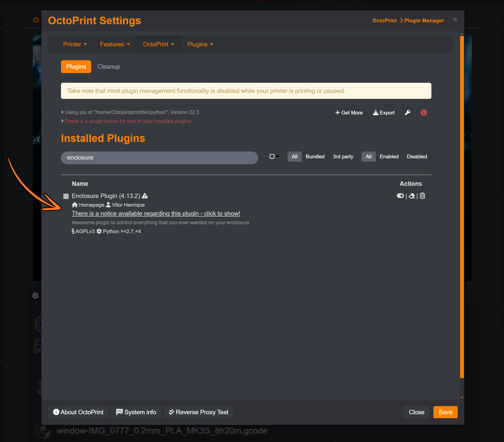The height and width of the screenshot is (442, 504).
Task: Select the orange Plugins tab
Action: point(76,67)
